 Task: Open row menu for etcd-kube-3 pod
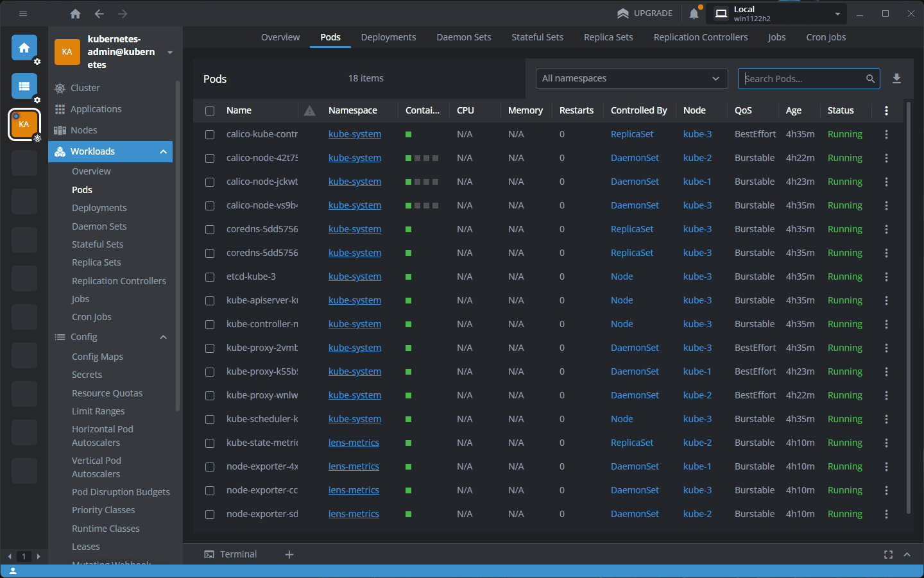tap(886, 276)
